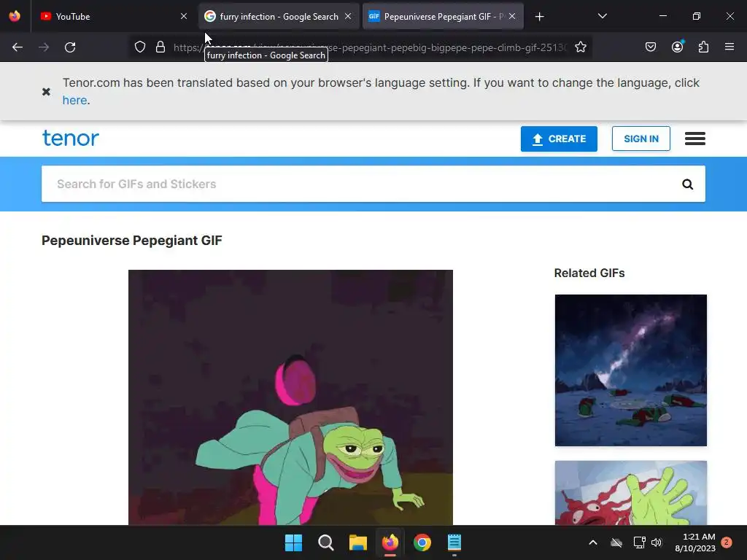Open the volume speaker icon
The image size is (747, 560).
(657, 542)
